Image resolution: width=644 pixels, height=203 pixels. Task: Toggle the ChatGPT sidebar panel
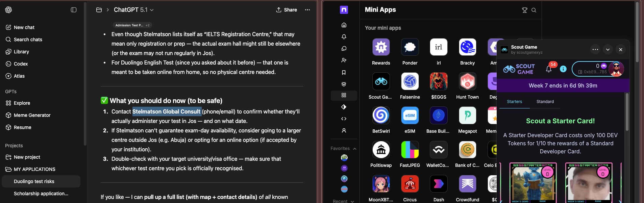point(74,10)
